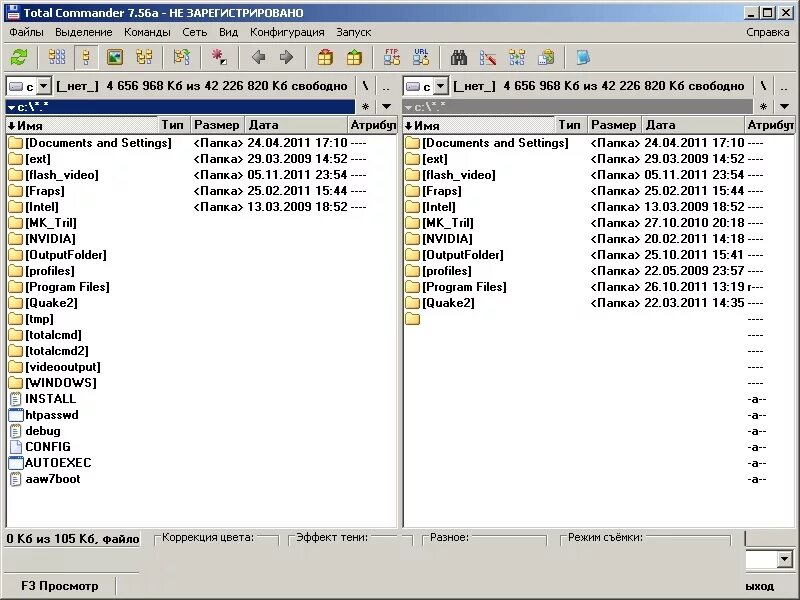
Task: Open the Файлы menu
Action: click(x=27, y=32)
